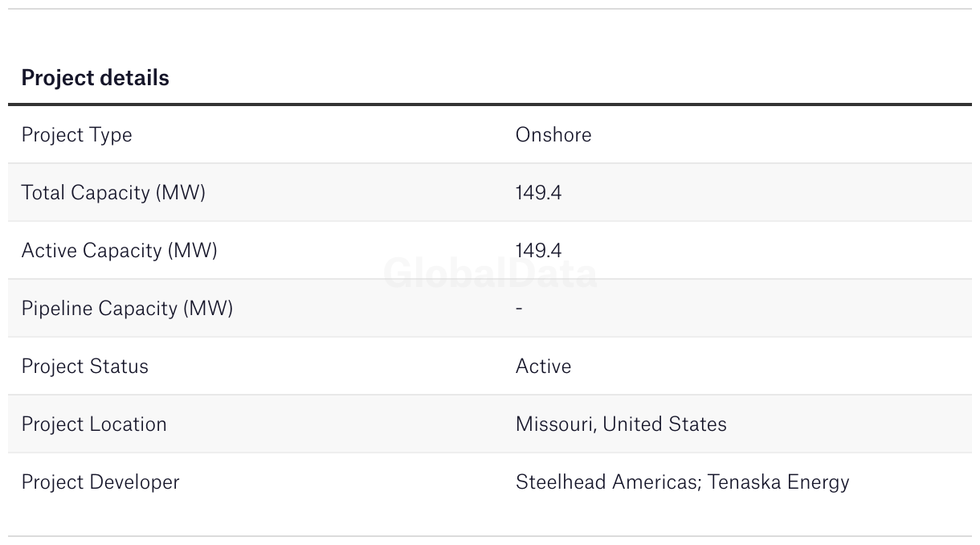Image resolution: width=980 pixels, height=545 pixels.
Task: Select the Total Capacity (MW) label
Action: (x=113, y=192)
